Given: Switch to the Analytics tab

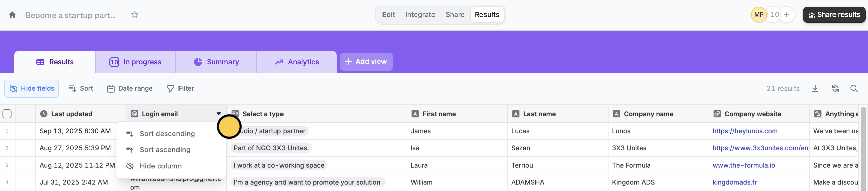Looking at the screenshot, I should tap(297, 62).
